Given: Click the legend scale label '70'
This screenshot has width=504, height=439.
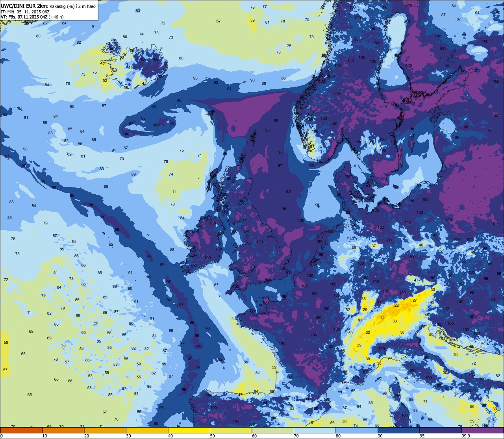Looking at the screenshot, I should coord(296,436).
